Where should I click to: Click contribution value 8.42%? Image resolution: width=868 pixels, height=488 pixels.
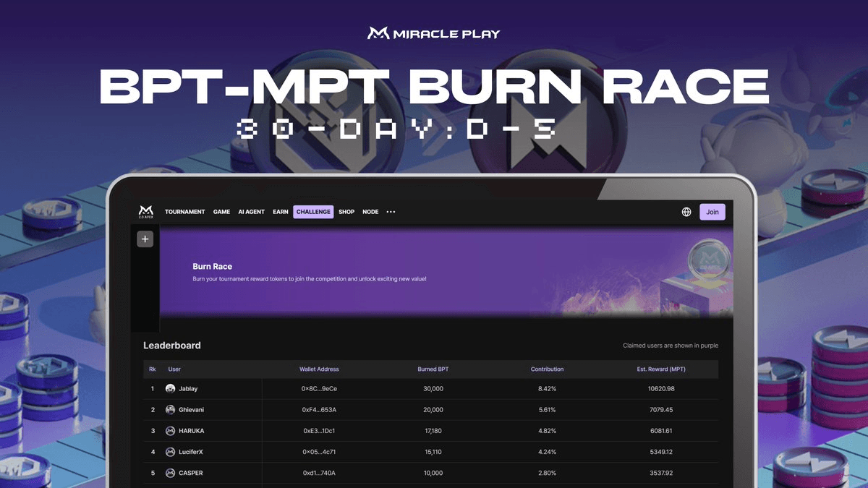click(x=547, y=389)
